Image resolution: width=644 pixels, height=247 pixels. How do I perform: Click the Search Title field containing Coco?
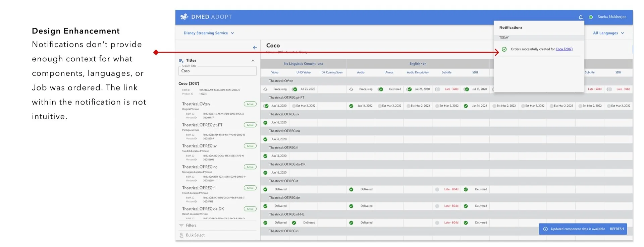pos(217,71)
